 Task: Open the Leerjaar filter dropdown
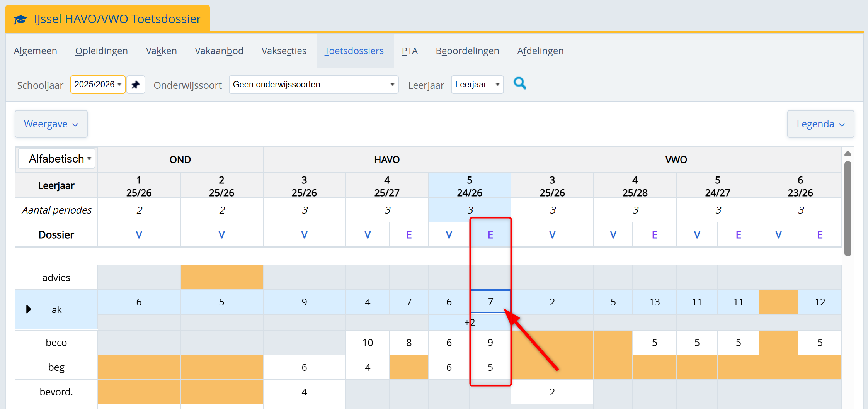click(477, 85)
